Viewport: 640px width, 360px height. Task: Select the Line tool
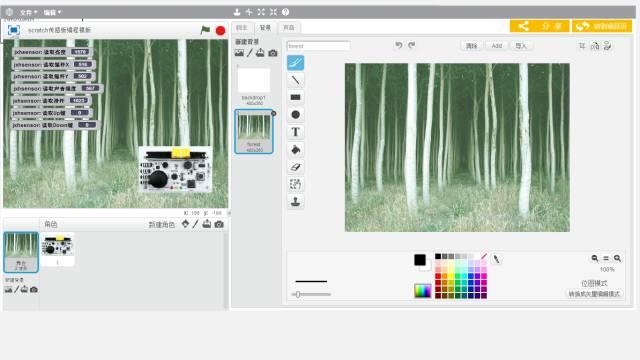click(x=296, y=80)
